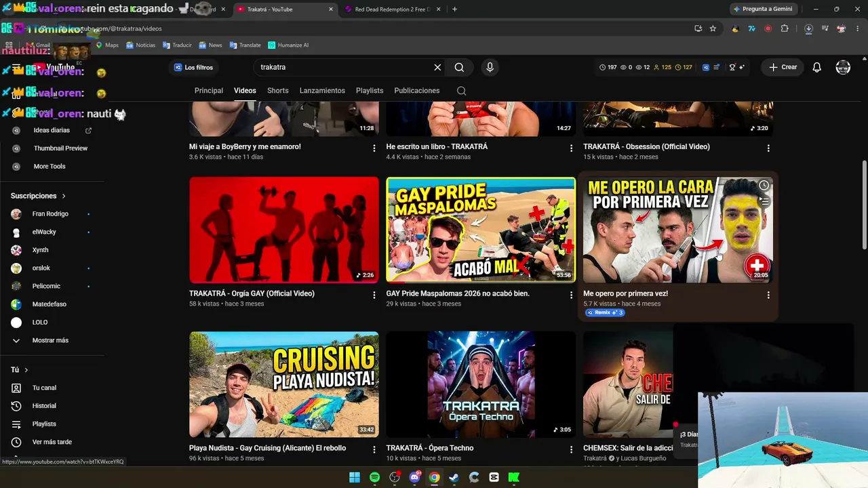Open Cruising Playa Nudista video thumbnail
868x488 pixels.
coord(284,384)
